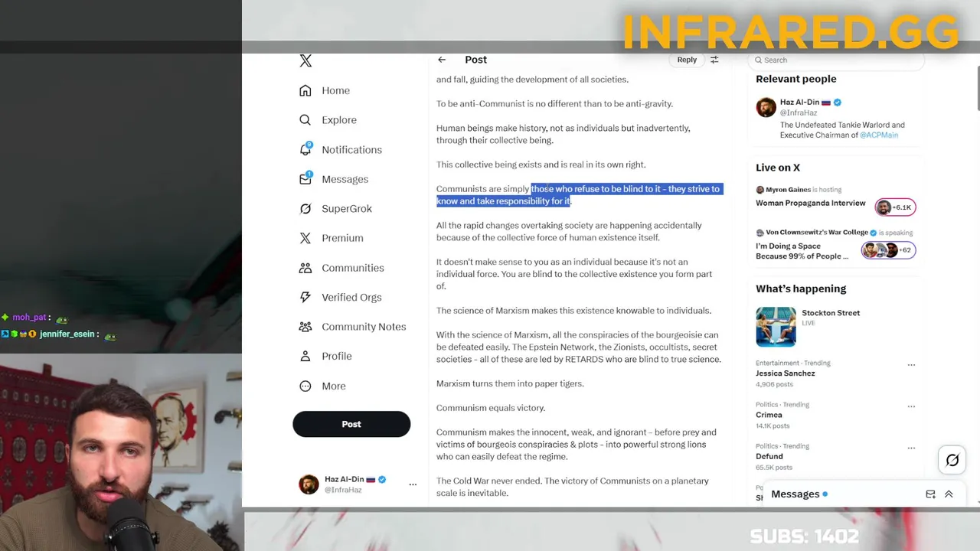Select Explore in navigation
The width and height of the screenshot is (980, 551).
click(339, 120)
